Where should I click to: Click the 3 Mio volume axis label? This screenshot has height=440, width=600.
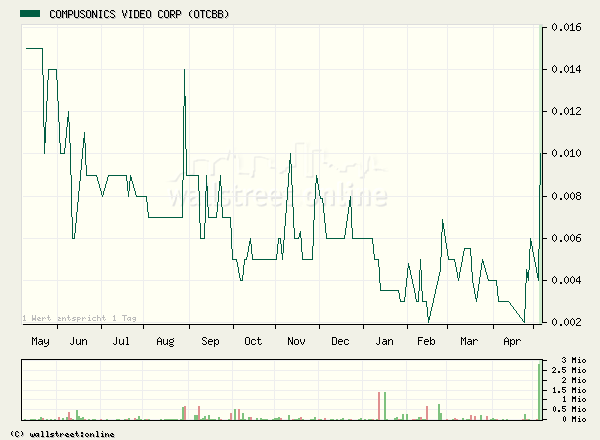574,360
